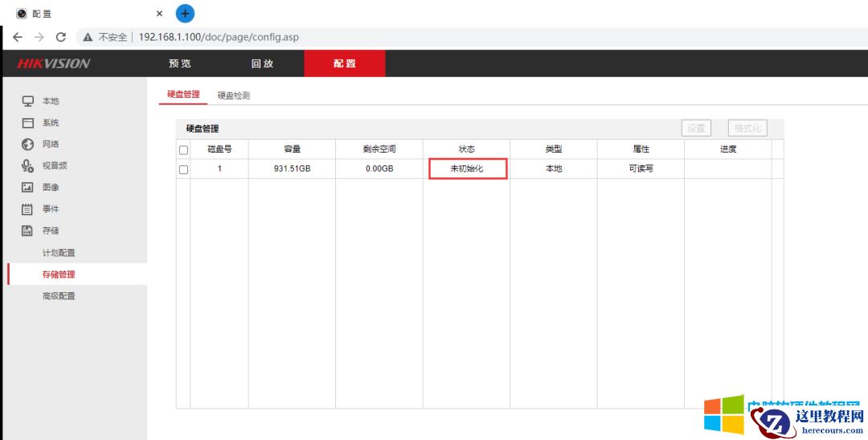Open the 硬盘检测 tab
The image size is (868, 440).
[x=234, y=96]
